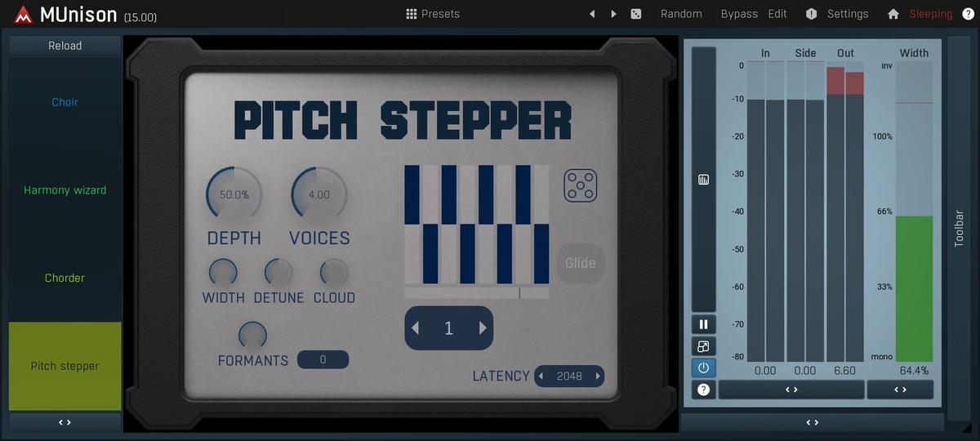Viewport: 980px width, 441px height.
Task: Increase latency with the right arrow
Action: point(599,376)
